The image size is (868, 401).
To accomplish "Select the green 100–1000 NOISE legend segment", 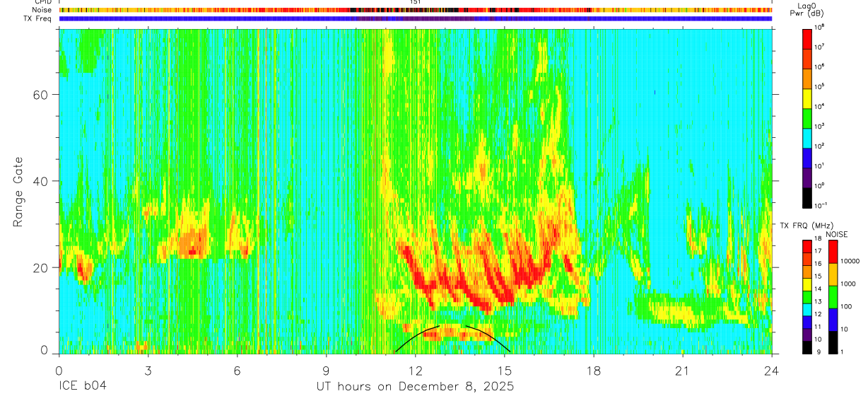I will 832,297.
